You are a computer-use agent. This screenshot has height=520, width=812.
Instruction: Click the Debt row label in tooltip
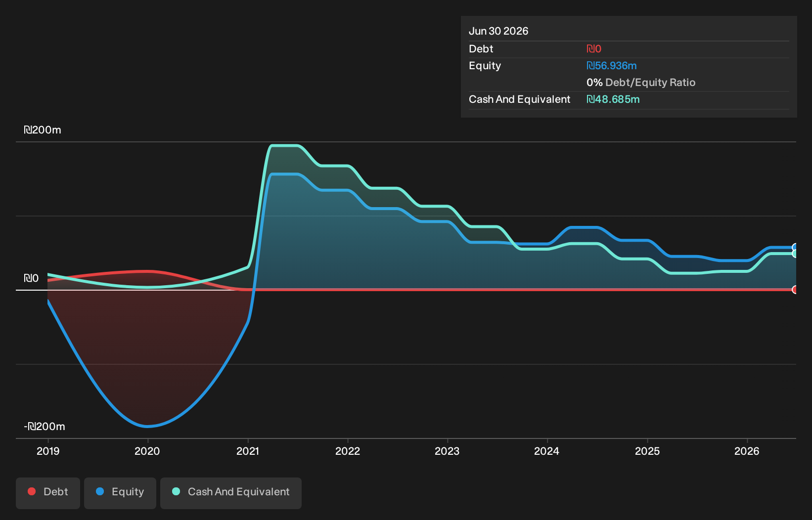(x=481, y=49)
